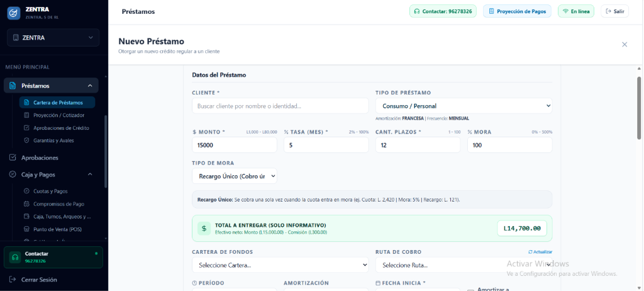
Task: Open Cartera de Préstamos in sidebar
Action: pyautogui.click(x=57, y=103)
